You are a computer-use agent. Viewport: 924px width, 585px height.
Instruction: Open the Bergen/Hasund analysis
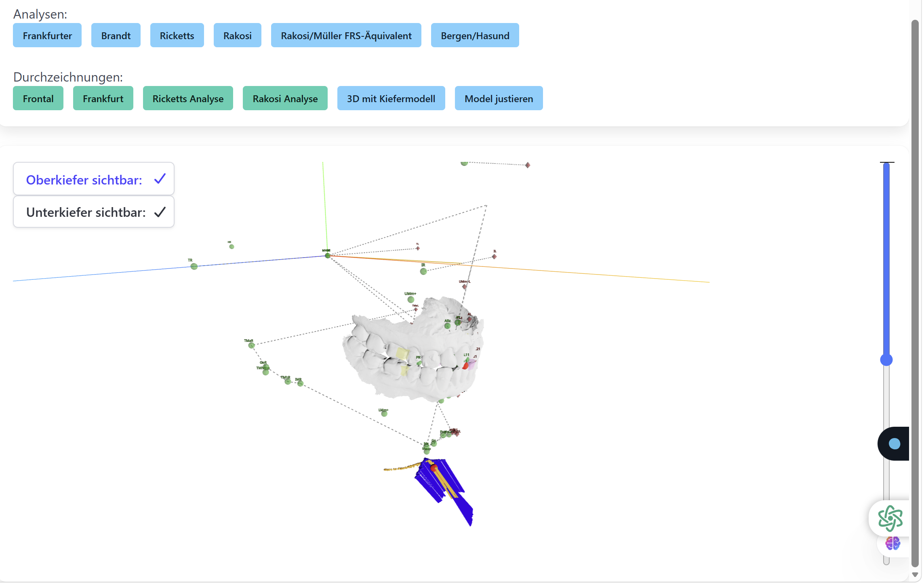click(475, 36)
